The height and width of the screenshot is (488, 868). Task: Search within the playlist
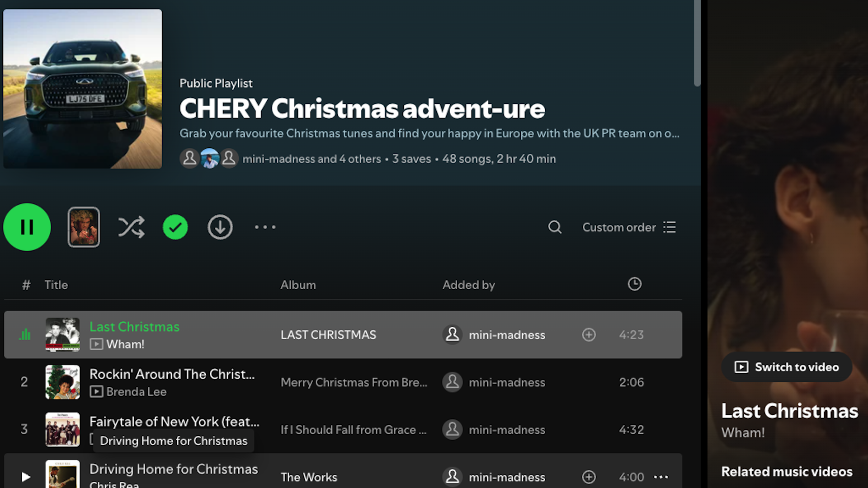555,227
